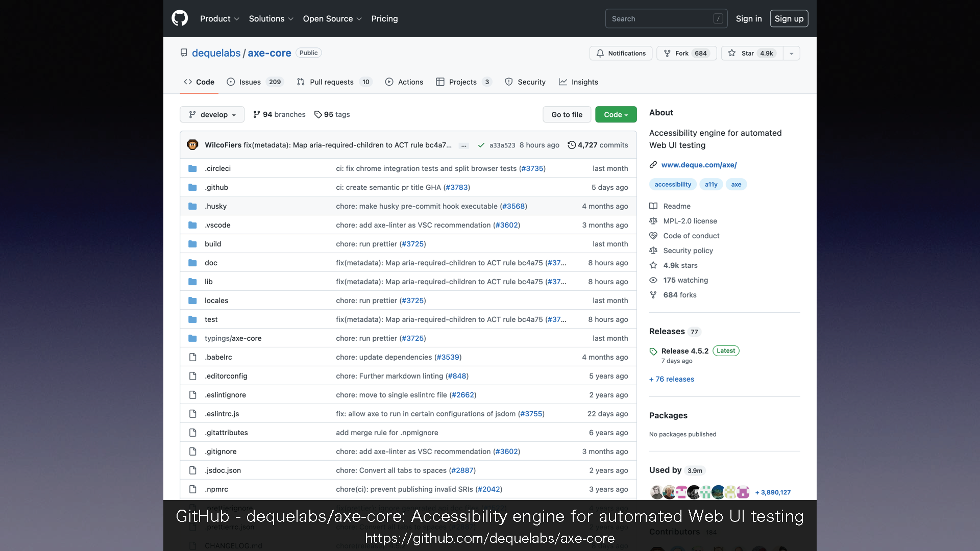Open the dequelabs owner link
This screenshot has width=980, height=551.
click(x=216, y=53)
